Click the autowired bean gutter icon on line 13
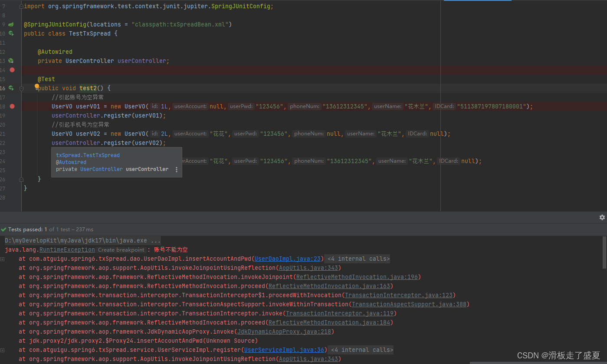Image resolution: width=607 pixels, height=364 pixels. (11, 61)
